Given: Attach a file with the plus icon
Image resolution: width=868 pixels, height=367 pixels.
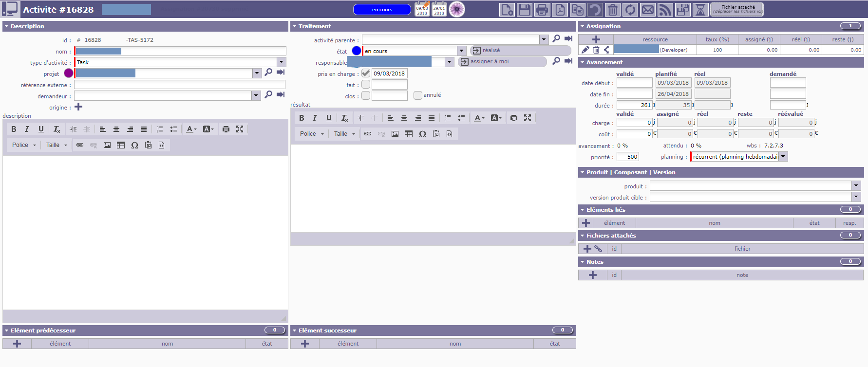Looking at the screenshot, I should 587,249.
